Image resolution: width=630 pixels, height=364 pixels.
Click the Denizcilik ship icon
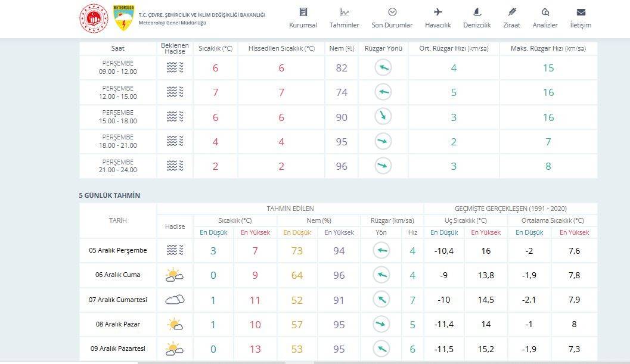(477, 12)
